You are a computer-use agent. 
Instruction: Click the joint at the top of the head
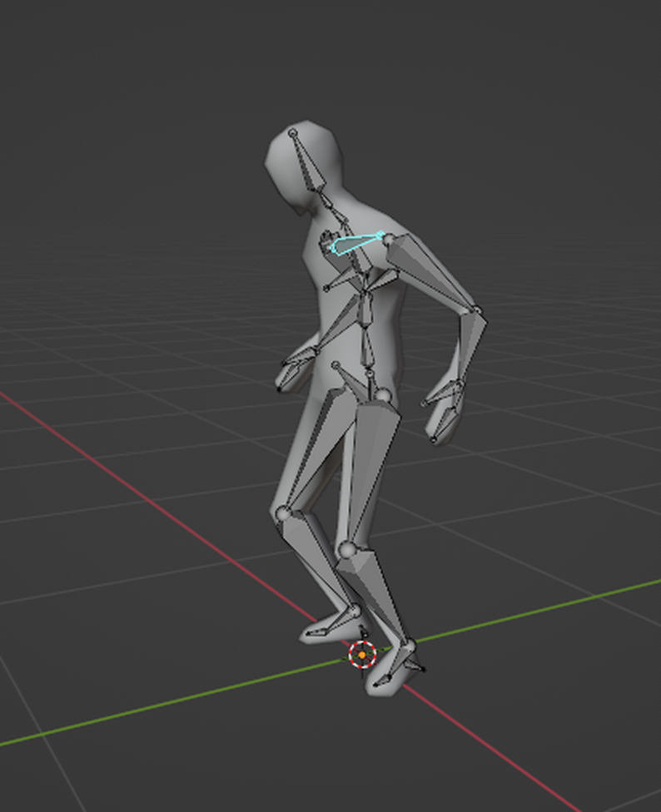pyautogui.click(x=293, y=133)
